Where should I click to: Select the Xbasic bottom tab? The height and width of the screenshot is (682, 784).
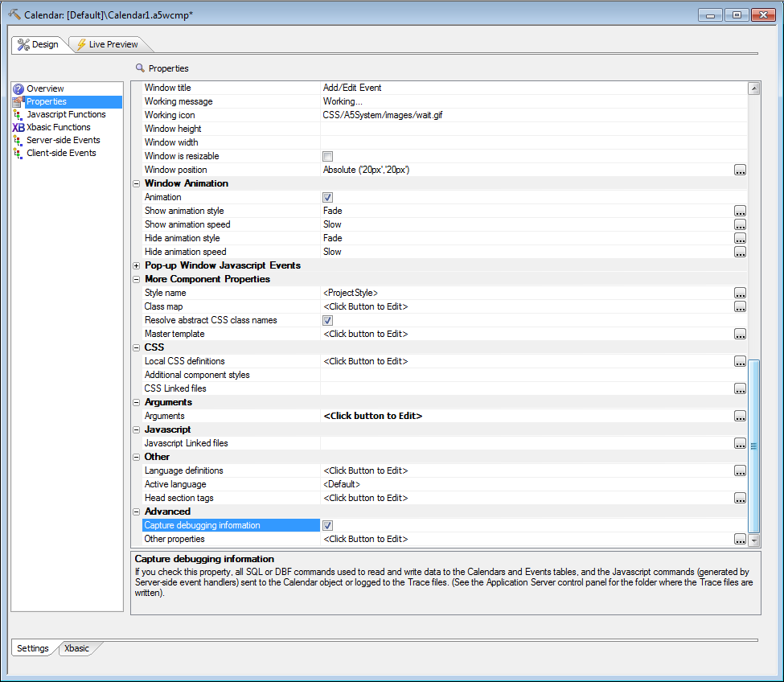pyautogui.click(x=76, y=648)
